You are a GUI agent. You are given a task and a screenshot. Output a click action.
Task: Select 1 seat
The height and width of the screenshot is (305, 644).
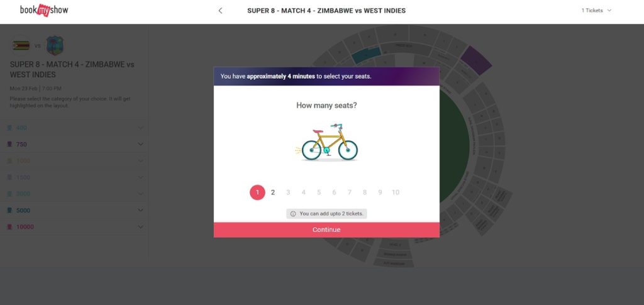point(257,192)
